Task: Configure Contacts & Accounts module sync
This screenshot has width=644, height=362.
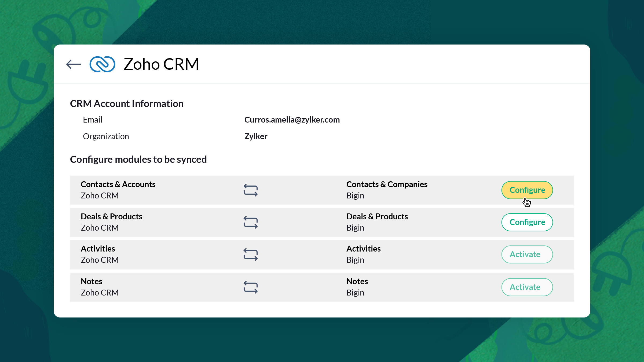Action: (x=527, y=190)
